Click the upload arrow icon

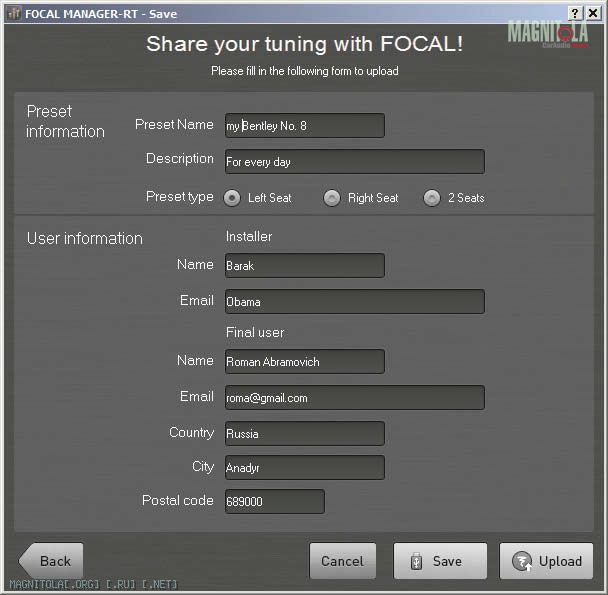(x=522, y=561)
